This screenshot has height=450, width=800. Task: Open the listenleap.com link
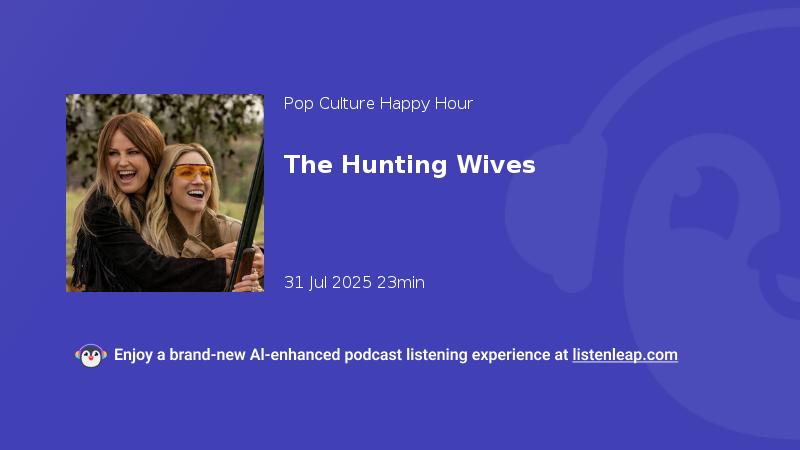click(x=625, y=355)
